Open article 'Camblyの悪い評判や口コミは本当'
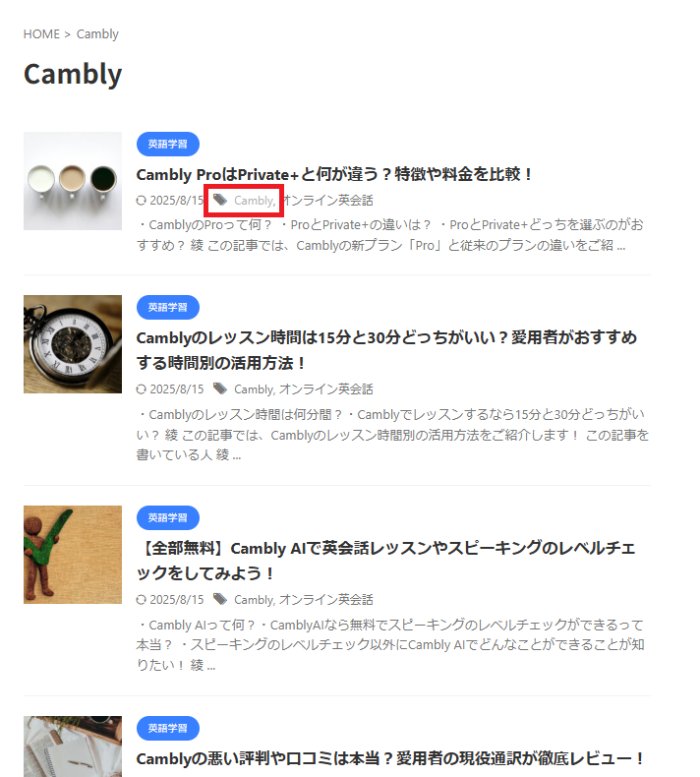The height and width of the screenshot is (777, 700). pyautogui.click(x=390, y=758)
